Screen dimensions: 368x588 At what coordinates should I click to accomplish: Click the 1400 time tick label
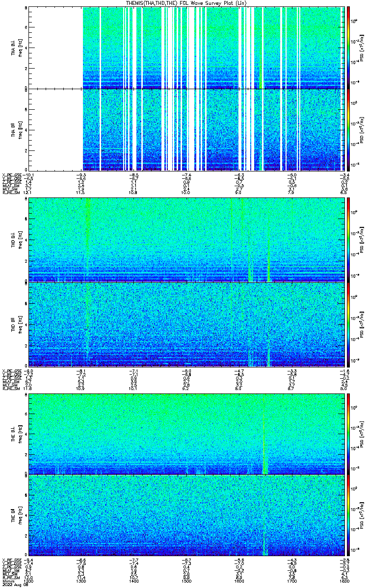click(x=134, y=581)
